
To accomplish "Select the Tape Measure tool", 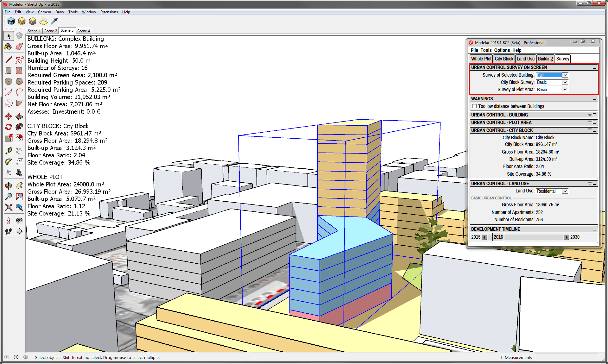I will tap(8, 151).
